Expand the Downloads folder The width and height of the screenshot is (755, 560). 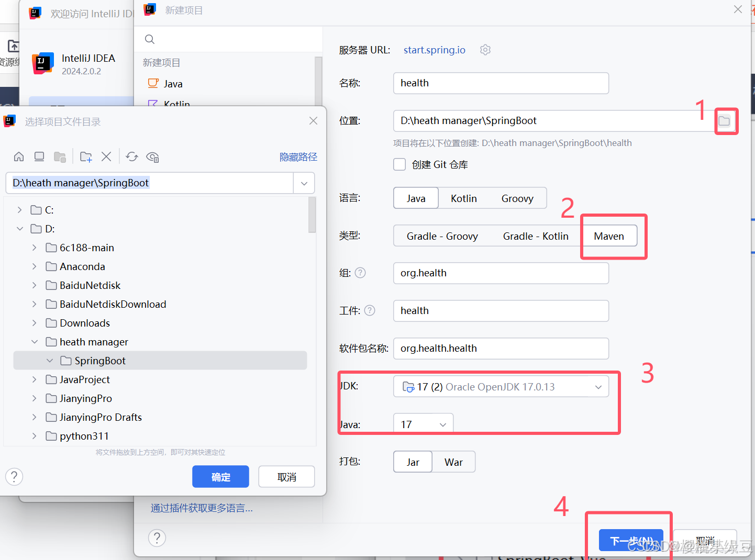pyautogui.click(x=35, y=323)
